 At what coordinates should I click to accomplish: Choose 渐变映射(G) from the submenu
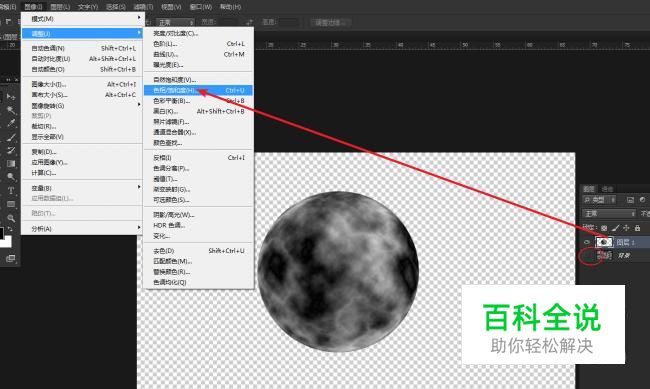(x=198, y=189)
